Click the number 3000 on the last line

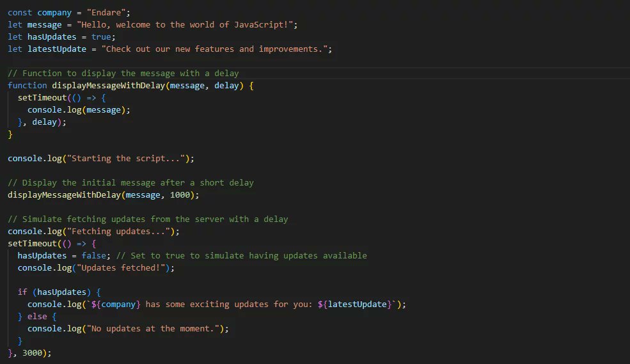[32, 352]
